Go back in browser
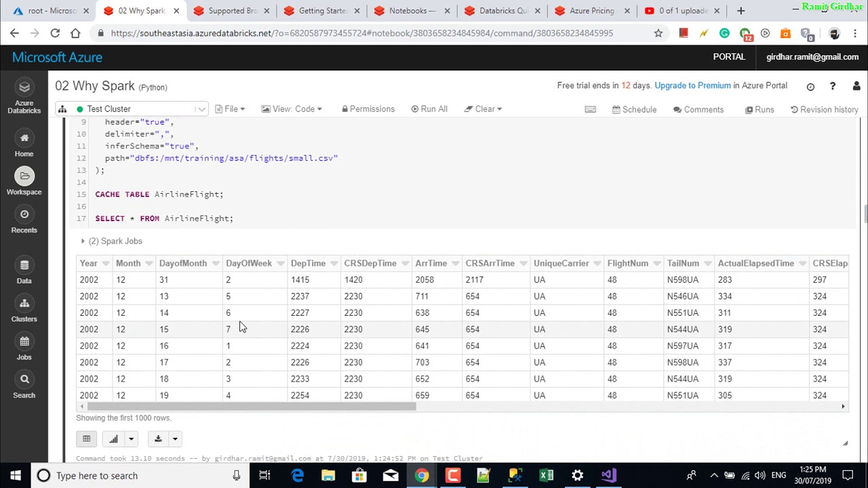Screen dimensions: 868x488 click(14, 33)
